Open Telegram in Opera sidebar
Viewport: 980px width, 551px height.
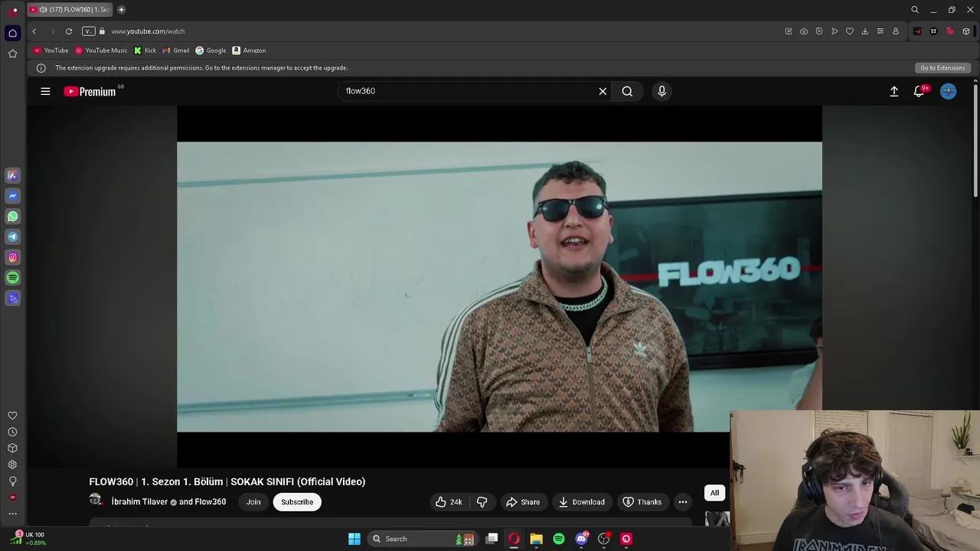pyautogui.click(x=12, y=237)
